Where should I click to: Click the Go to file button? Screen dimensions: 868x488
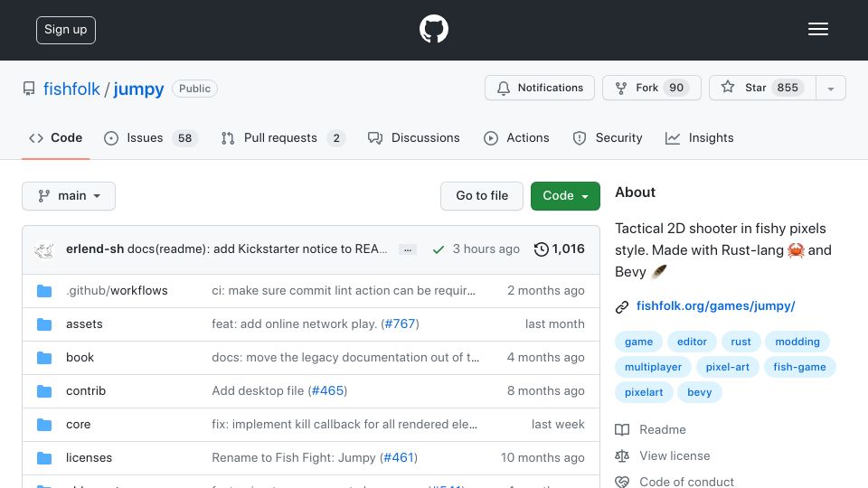coord(482,196)
